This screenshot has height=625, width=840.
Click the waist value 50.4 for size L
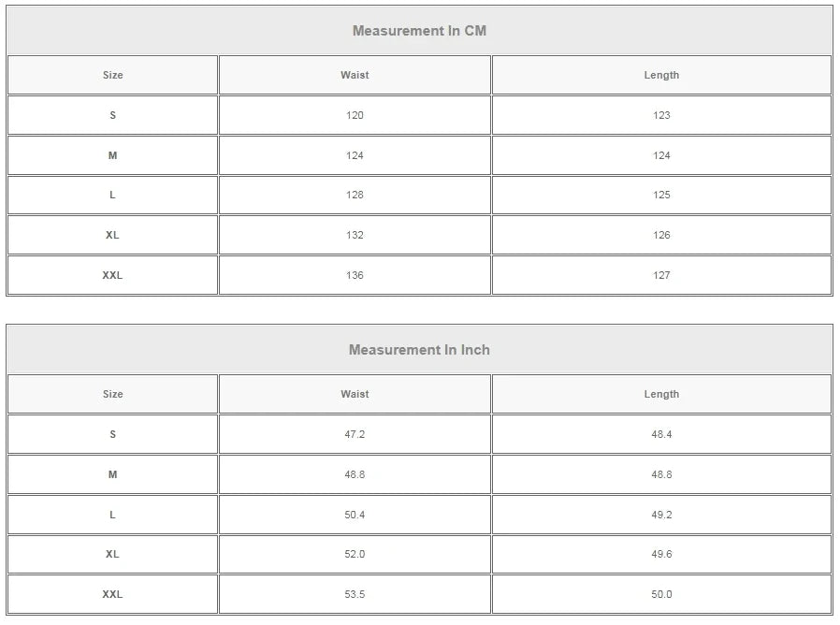pyautogui.click(x=355, y=515)
